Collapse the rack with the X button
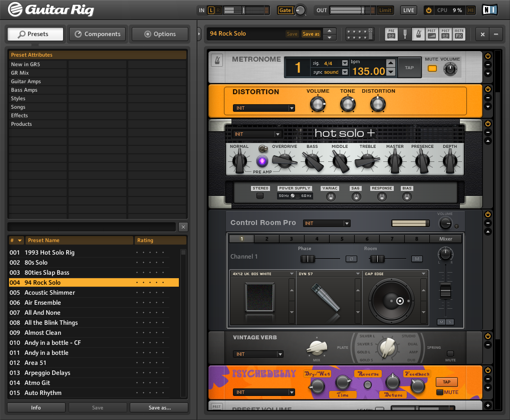 coord(482,34)
